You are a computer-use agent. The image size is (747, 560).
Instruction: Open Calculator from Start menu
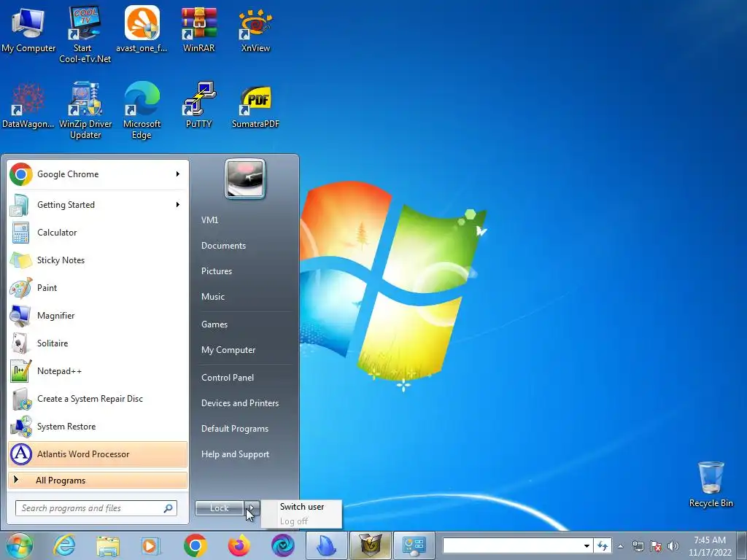click(x=98, y=233)
